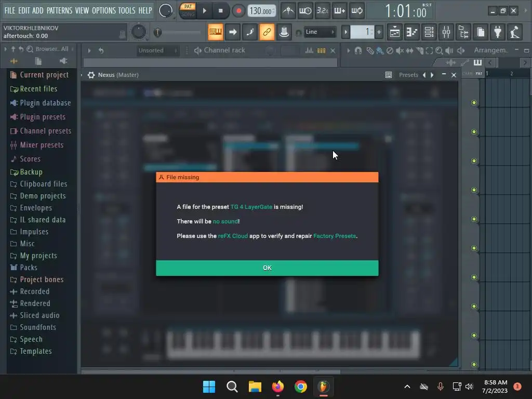Toggle the Channel rack graph editor icon

pyautogui.click(x=309, y=50)
